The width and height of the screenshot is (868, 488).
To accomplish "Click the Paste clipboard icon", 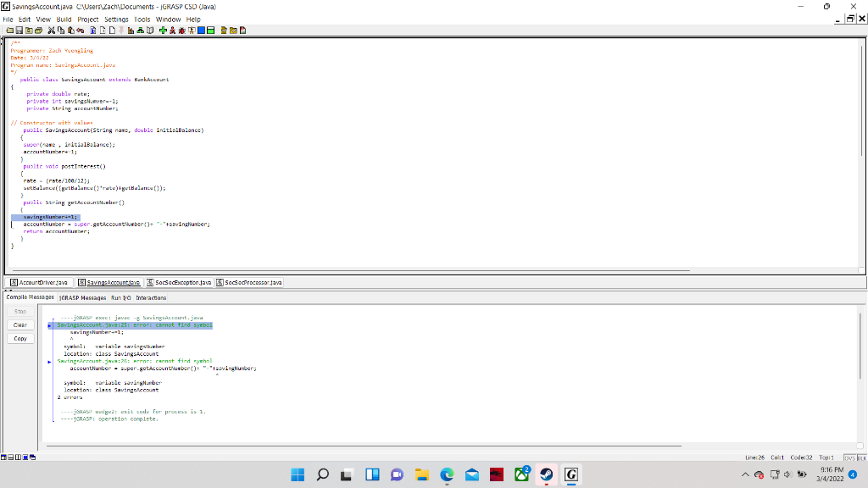I will pyautogui.click(x=71, y=30).
